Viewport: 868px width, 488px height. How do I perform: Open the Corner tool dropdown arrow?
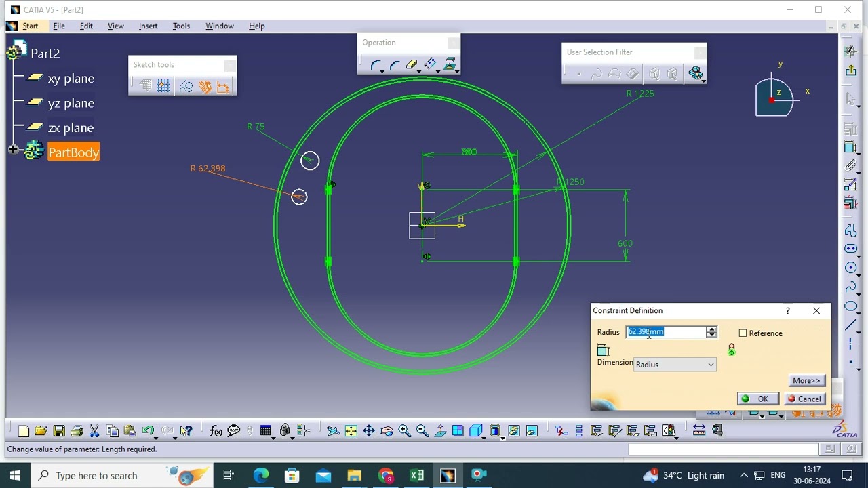tap(382, 71)
